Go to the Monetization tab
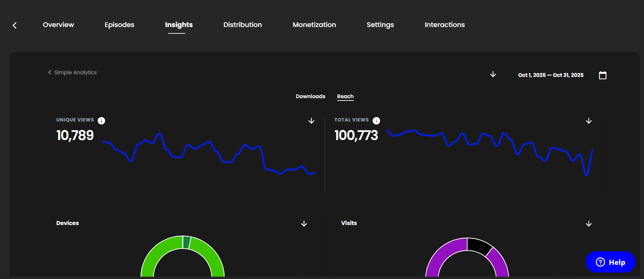This screenshot has width=644, height=279. [314, 25]
